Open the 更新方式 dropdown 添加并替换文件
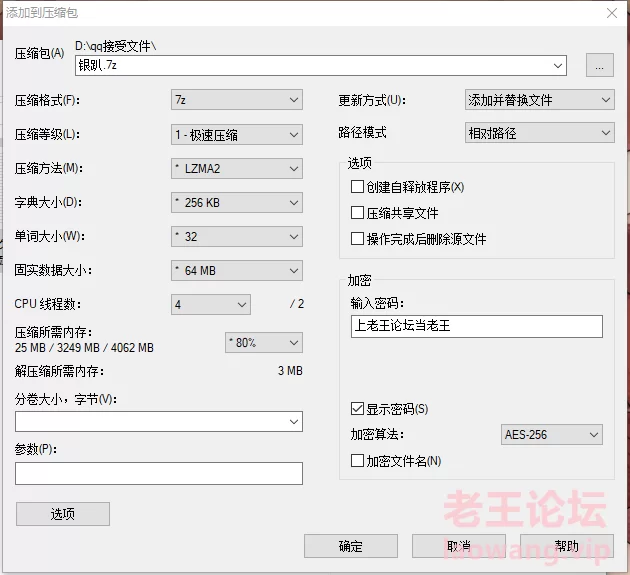This screenshot has width=630, height=575. click(540, 100)
